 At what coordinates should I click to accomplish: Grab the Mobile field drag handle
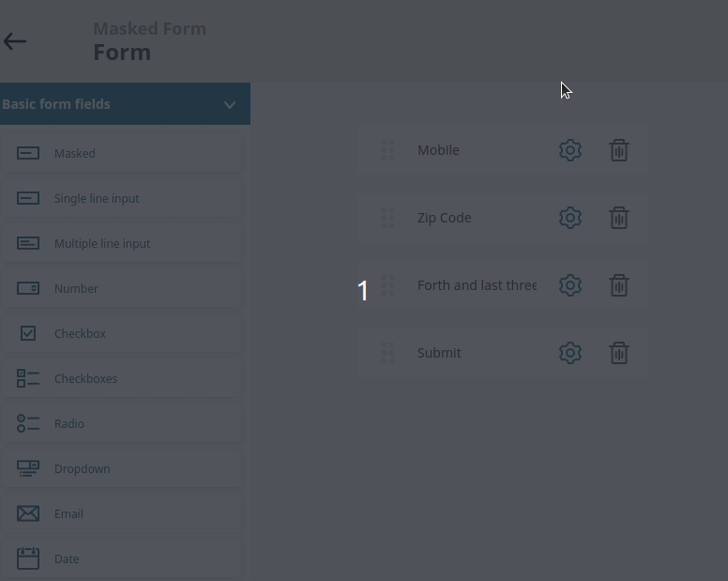click(387, 150)
